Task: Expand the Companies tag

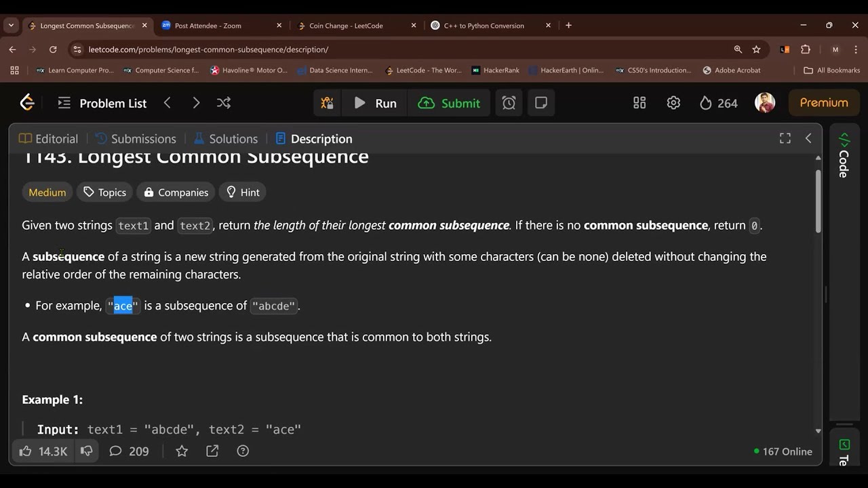Action: (x=176, y=192)
